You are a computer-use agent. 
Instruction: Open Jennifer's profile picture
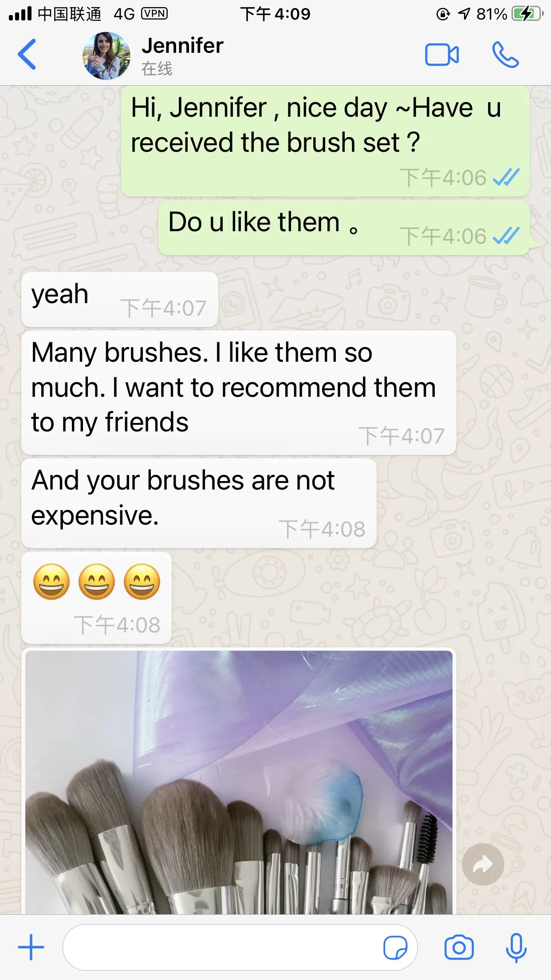[106, 55]
